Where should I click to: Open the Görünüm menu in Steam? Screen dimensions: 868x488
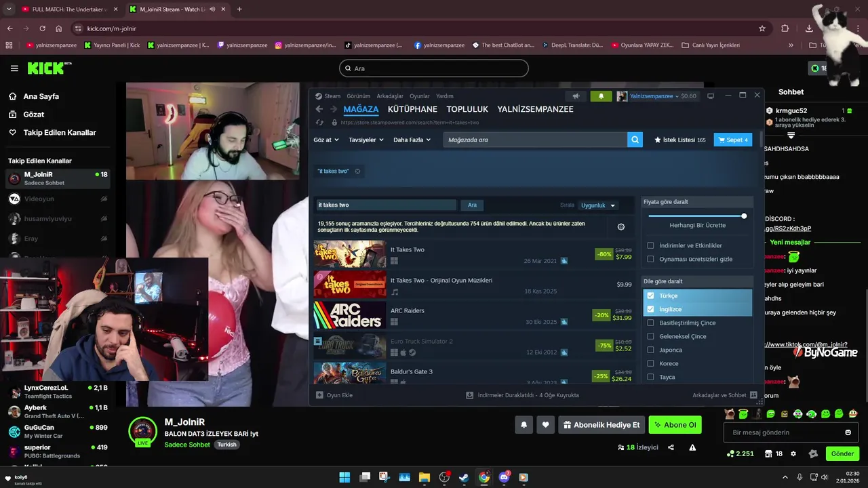(x=359, y=96)
